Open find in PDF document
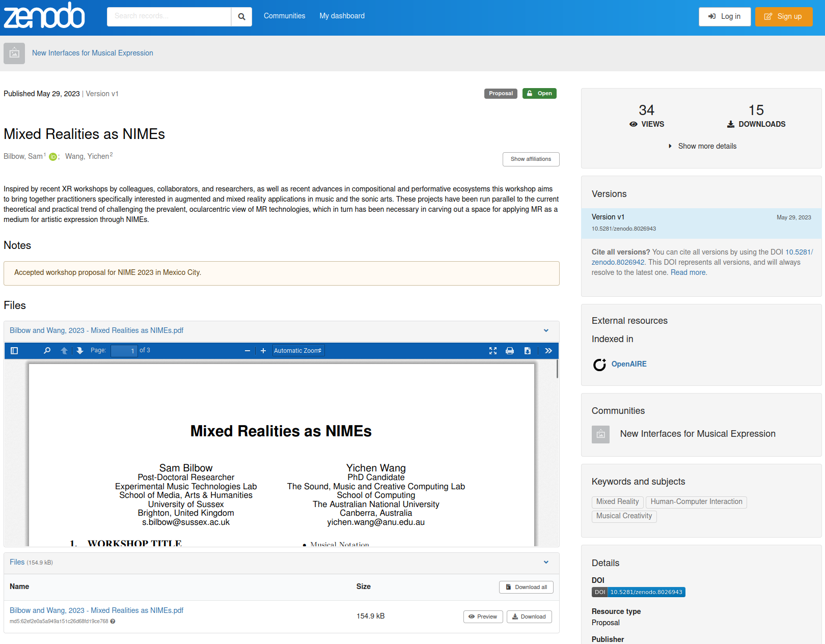 coord(47,351)
